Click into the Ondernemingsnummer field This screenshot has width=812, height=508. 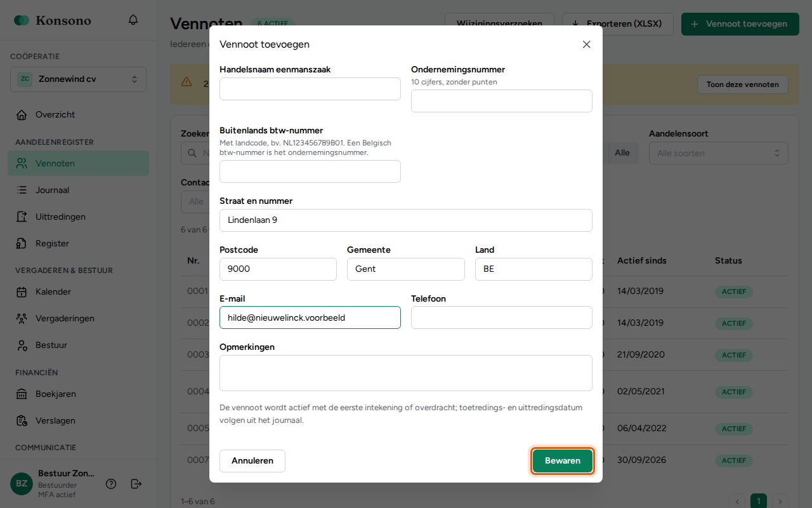click(502, 101)
